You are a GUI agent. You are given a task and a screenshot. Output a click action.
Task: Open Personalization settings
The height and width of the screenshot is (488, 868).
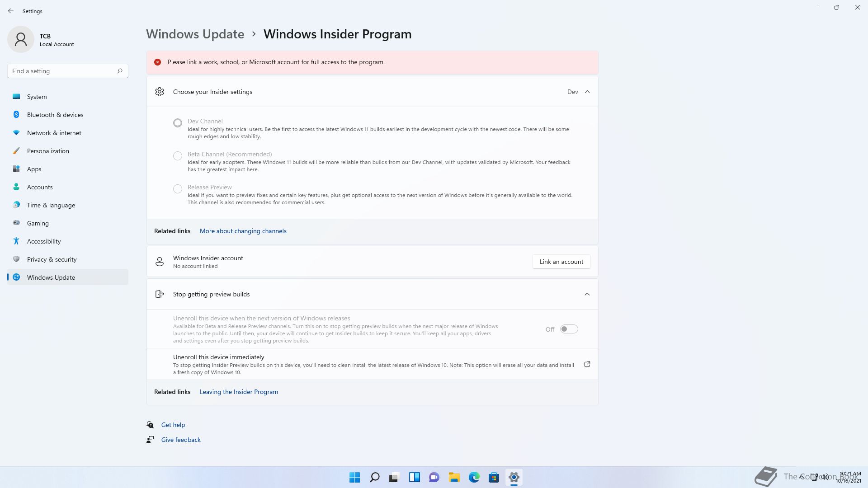68,150
